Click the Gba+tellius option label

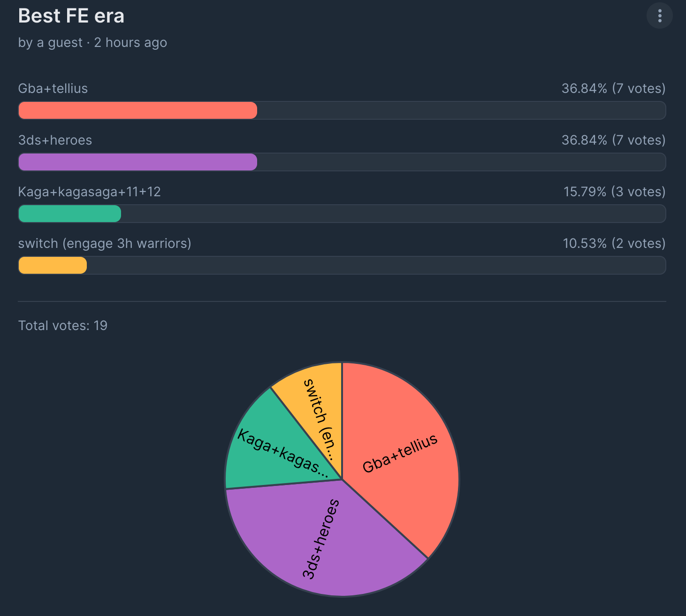coord(53,88)
